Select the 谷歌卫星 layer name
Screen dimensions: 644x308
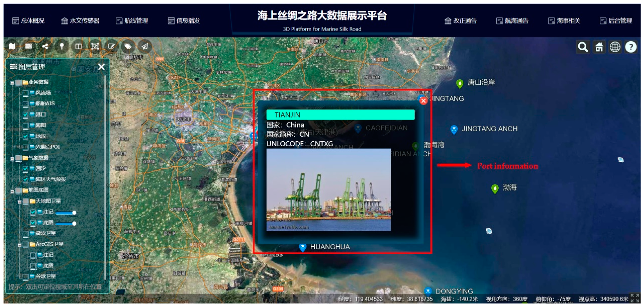coord(46,276)
